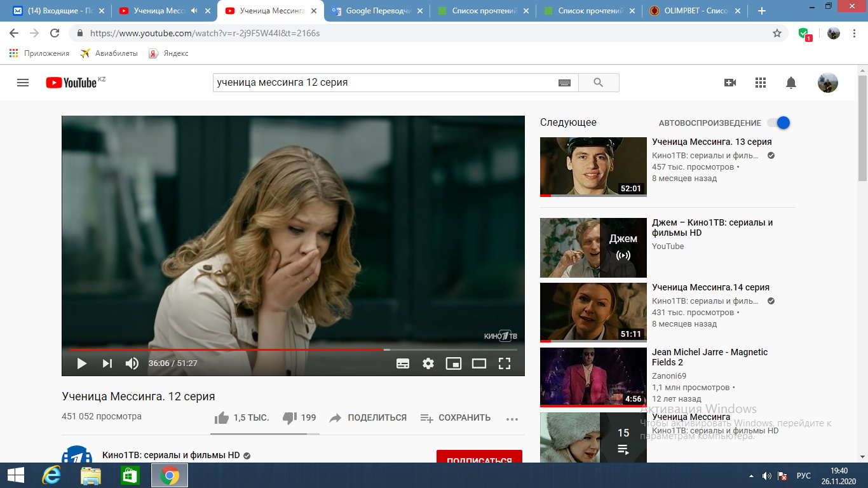Image resolution: width=868 pixels, height=488 pixels.
Task: Open the Авиабилеты bookmark
Action: (x=109, y=53)
